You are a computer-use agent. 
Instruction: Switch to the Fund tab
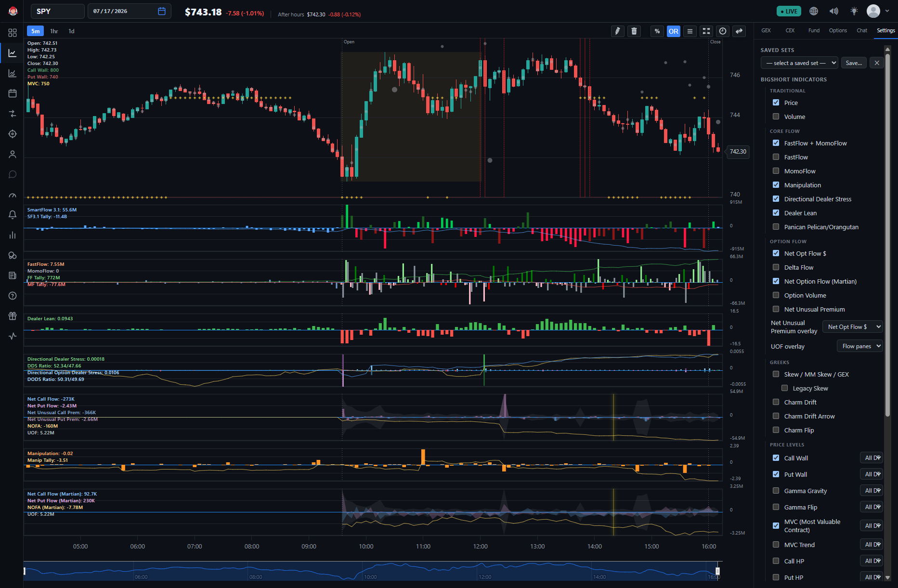[814, 30]
